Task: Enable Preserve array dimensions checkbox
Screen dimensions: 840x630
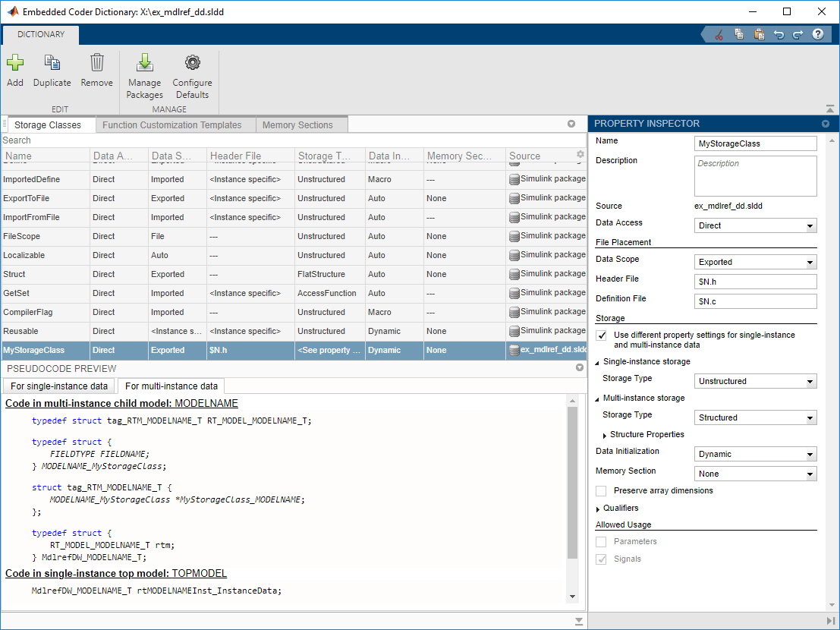Action: [602, 491]
